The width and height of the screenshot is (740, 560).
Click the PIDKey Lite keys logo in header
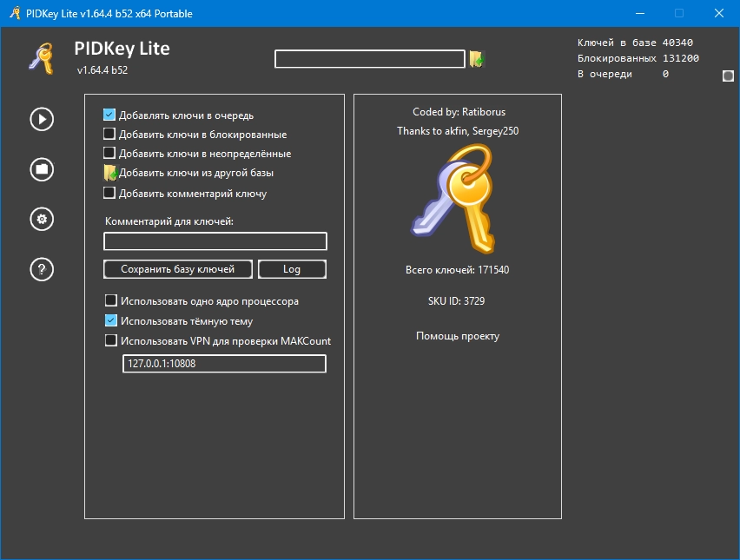click(42, 58)
